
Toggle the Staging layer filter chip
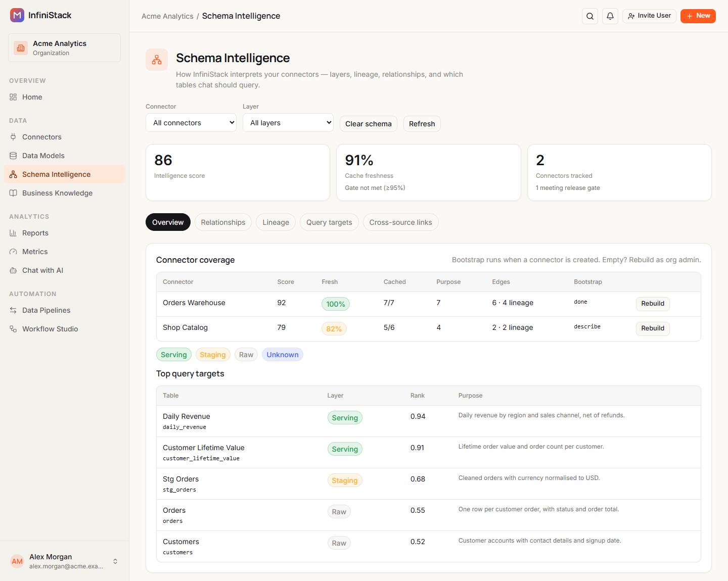click(x=213, y=355)
